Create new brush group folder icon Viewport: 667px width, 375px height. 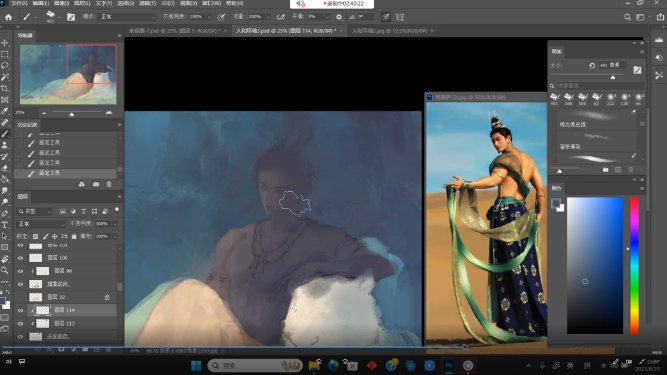[x=605, y=170]
